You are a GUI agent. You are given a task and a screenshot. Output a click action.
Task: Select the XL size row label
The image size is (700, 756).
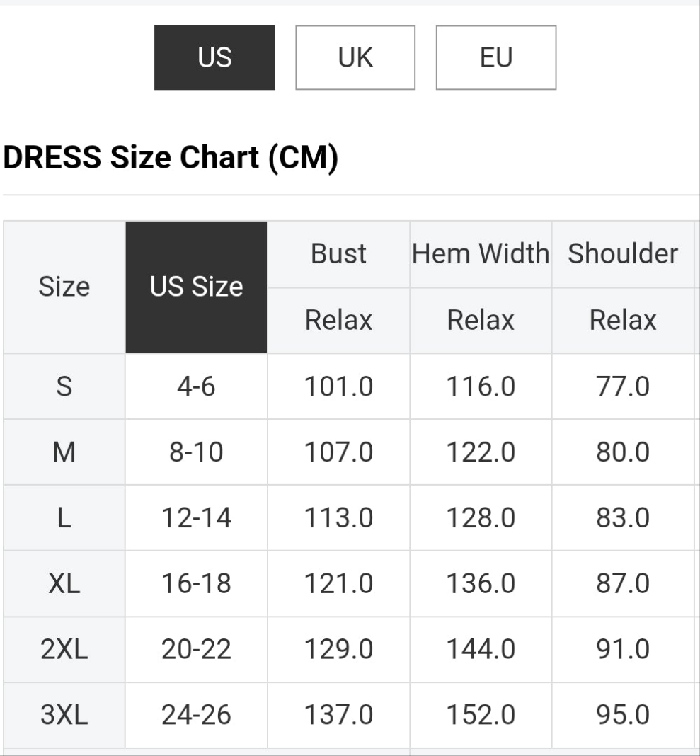(x=63, y=583)
